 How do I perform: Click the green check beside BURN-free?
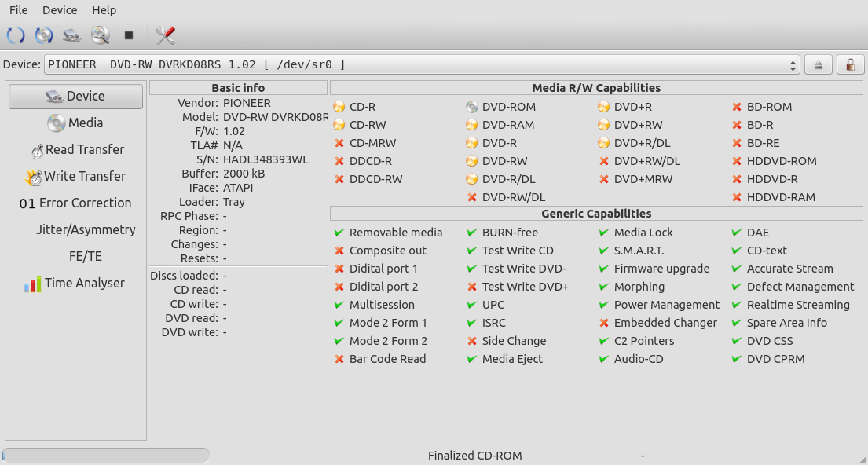pyautogui.click(x=471, y=233)
